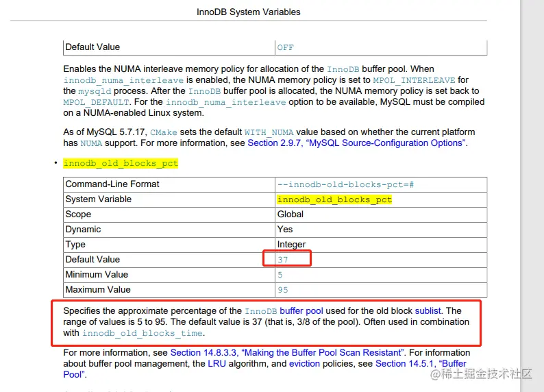This screenshot has height=392, width=544.
Task: Select the "Integer" type cell
Action: (381, 245)
